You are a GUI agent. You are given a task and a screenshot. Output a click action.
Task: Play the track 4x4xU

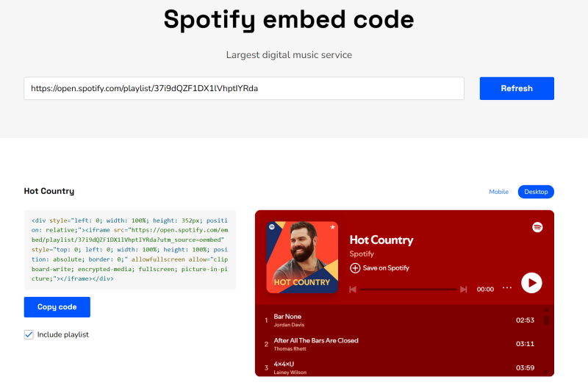pos(284,364)
